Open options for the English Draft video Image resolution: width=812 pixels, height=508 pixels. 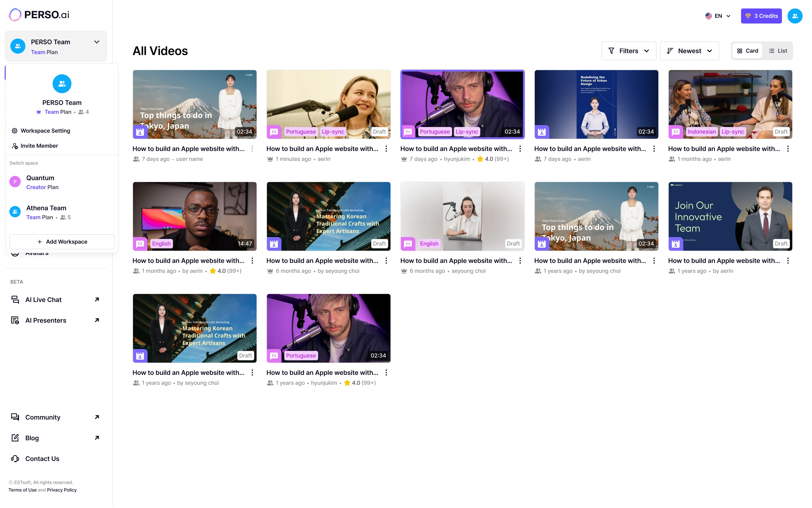click(520, 261)
